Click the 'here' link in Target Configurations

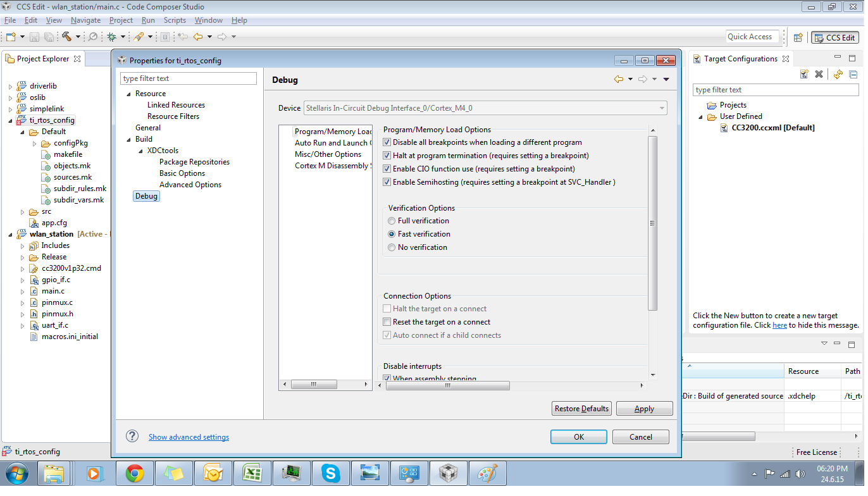779,325
